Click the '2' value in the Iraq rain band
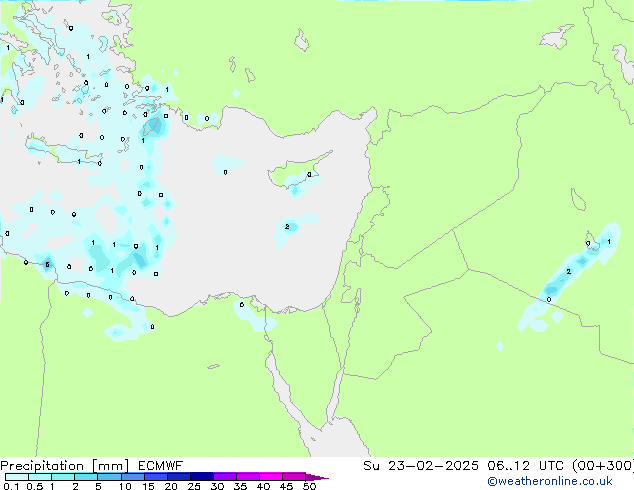Viewport: 634px width, 490px height. pos(568,271)
